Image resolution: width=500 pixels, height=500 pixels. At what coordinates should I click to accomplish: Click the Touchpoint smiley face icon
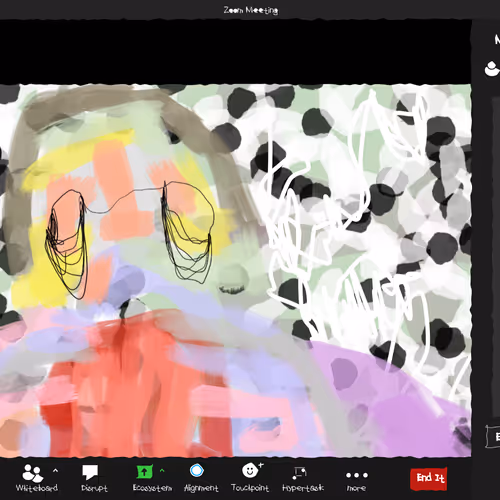250,471
